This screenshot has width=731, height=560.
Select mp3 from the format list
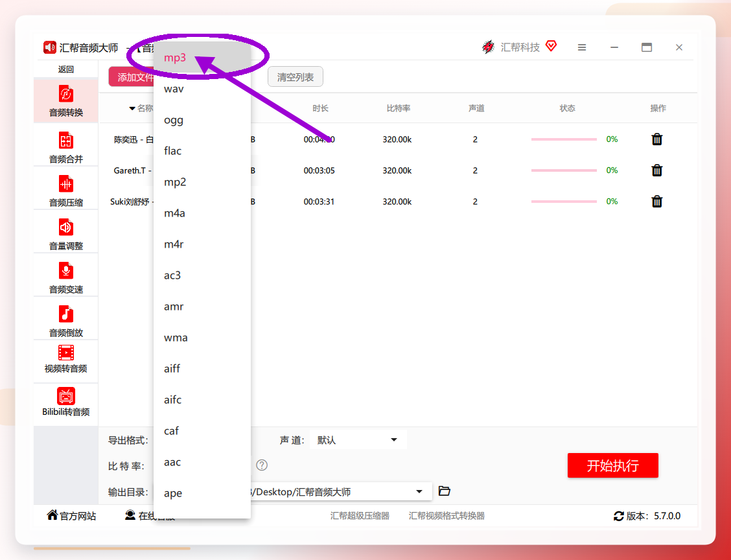(202, 58)
